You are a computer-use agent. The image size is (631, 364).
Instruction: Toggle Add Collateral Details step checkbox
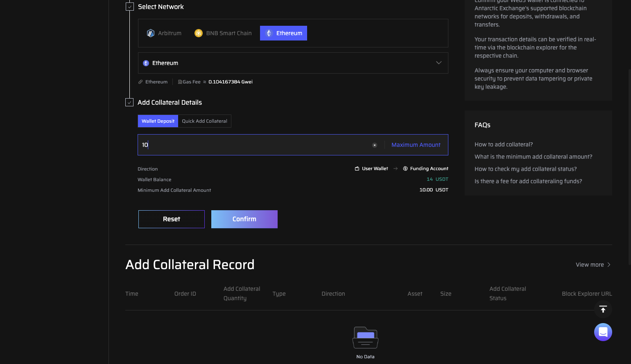point(129,103)
